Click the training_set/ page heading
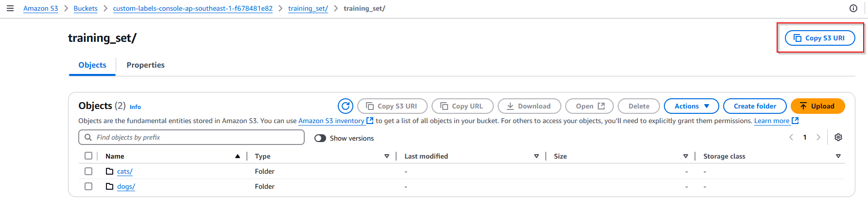Image resolution: width=868 pixels, height=216 pixels. click(102, 38)
